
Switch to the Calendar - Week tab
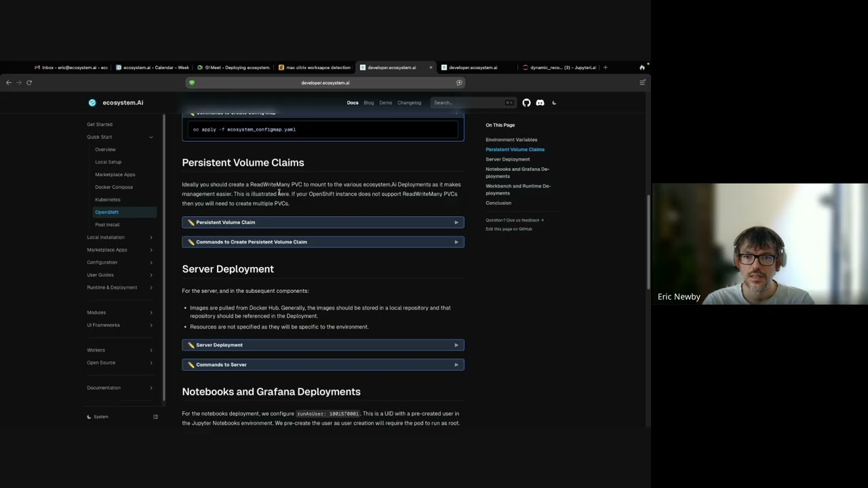coord(153,67)
